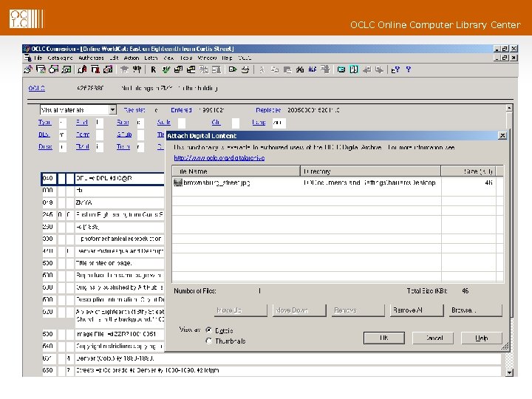Click the scissors Cut icon
Image resolution: width=532 pixels, height=399 pixels.
pyautogui.click(x=262, y=69)
